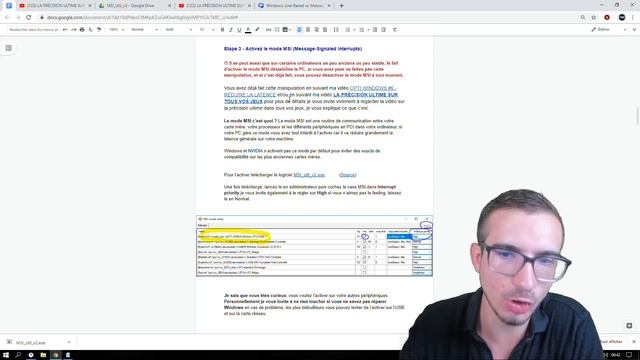Open the zoom level dropdown

point(116,30)
